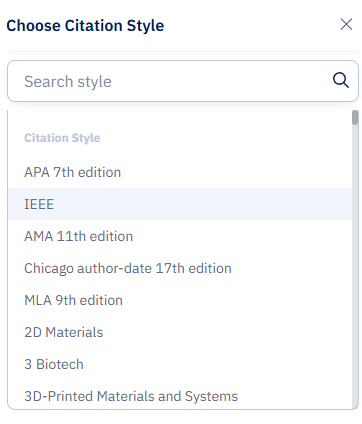Click the Choose Citation Style title
Image resolution: width=362 pixels, height=424 pixels.
85,26
